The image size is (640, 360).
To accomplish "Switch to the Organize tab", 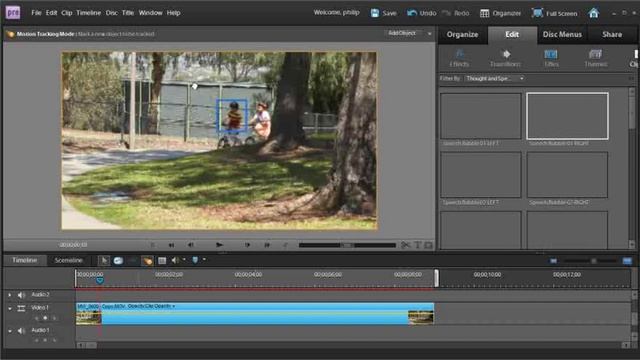I will pyautogui.click(x=462, y=35).
